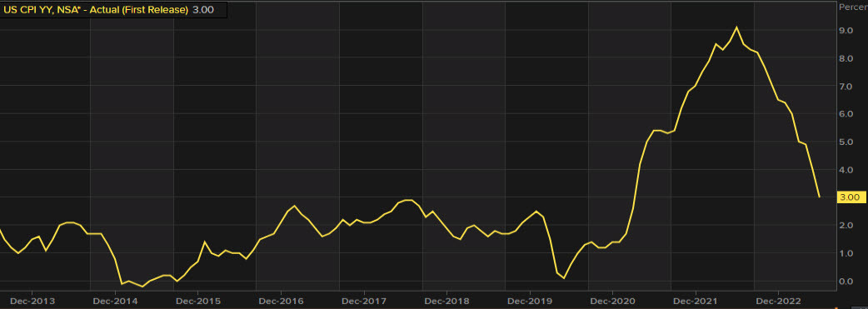Image resolution: width=868 pixels, height=309 pixels.
Task: Click the CPI line peak near 9.0
Action: tap(736, 27)
